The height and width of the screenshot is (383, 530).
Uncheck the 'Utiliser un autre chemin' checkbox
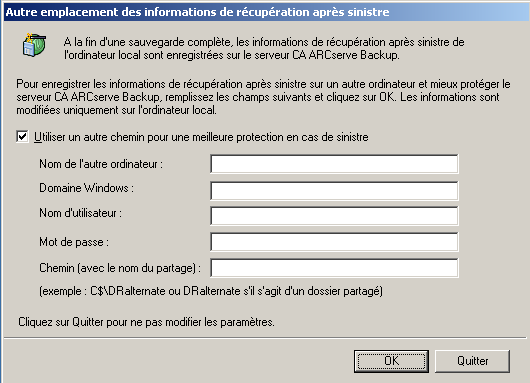pyautogui.click(x=22, y=137)
